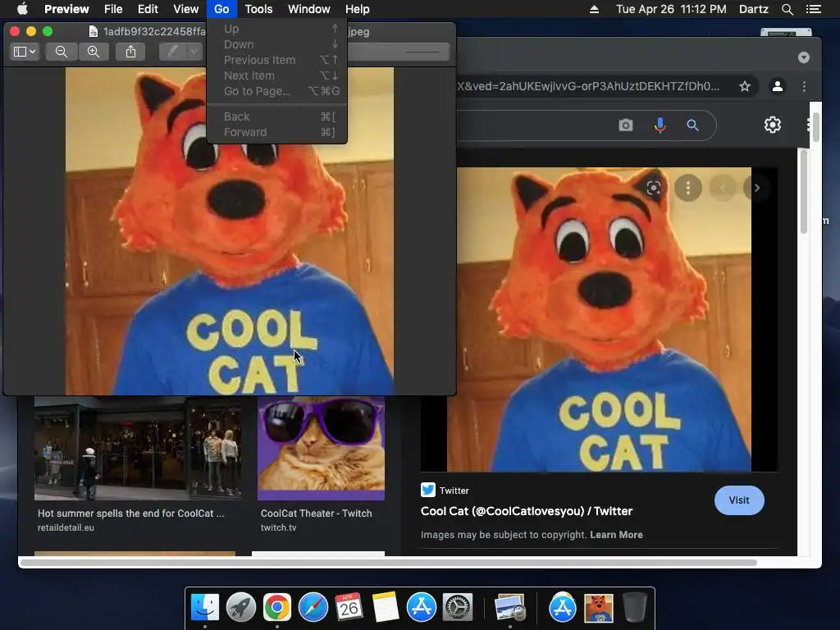Open the File menu
This screenshot has height=630, width=840.
click(x=113, y=9)
